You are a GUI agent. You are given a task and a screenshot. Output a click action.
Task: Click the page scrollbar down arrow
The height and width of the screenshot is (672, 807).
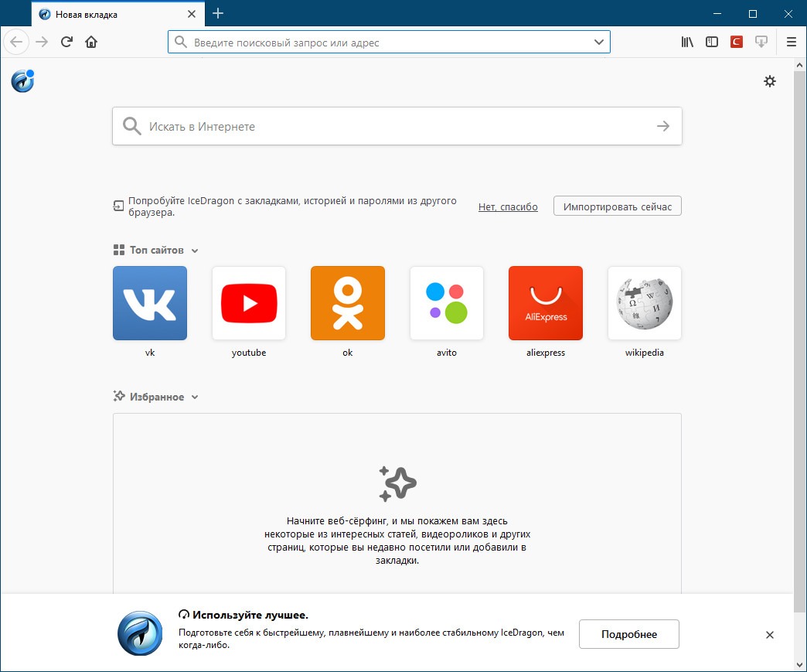[x=799, y=664]
